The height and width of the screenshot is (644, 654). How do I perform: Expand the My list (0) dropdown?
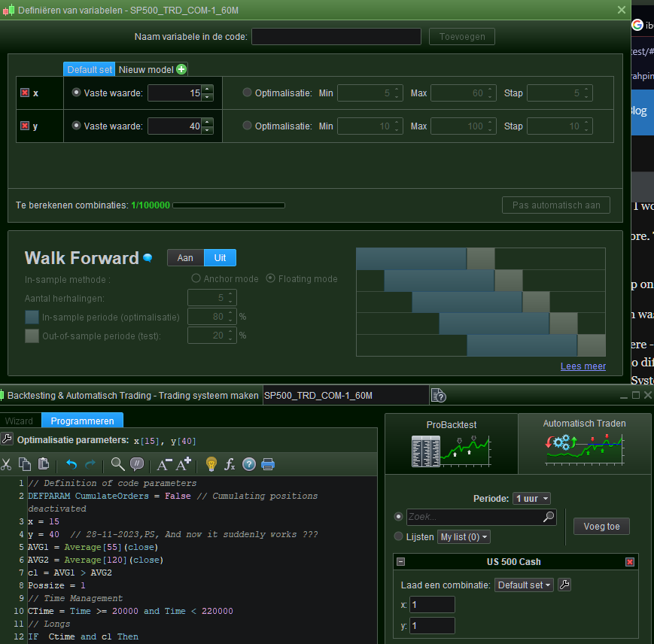point(463,536)
